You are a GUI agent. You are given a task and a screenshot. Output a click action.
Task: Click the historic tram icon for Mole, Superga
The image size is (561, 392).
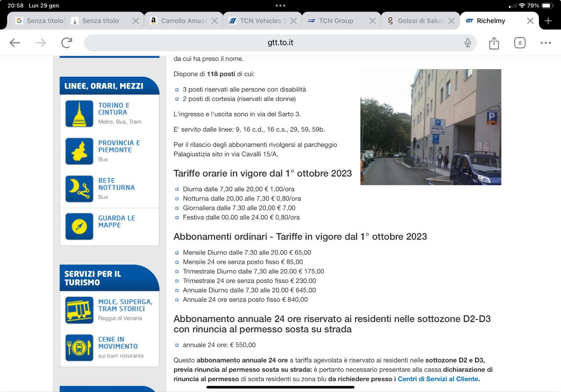coord(79,310)
